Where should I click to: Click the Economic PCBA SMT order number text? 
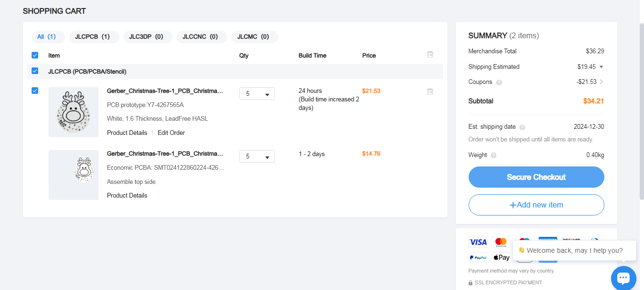point(165,168)
